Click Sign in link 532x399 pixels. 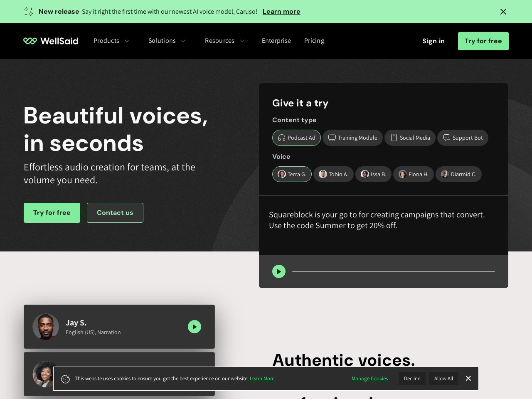pos(433,41)
